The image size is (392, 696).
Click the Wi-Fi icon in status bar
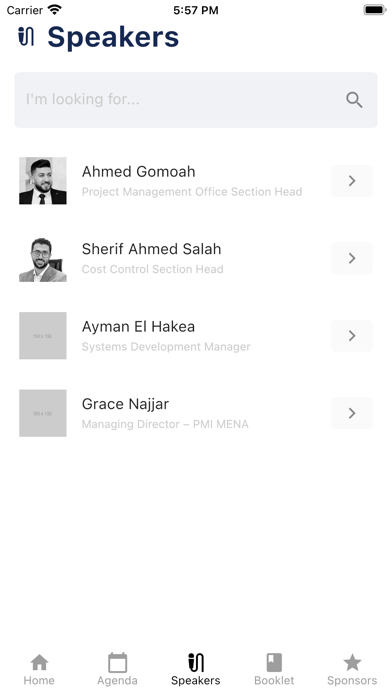tap(55, 9)
